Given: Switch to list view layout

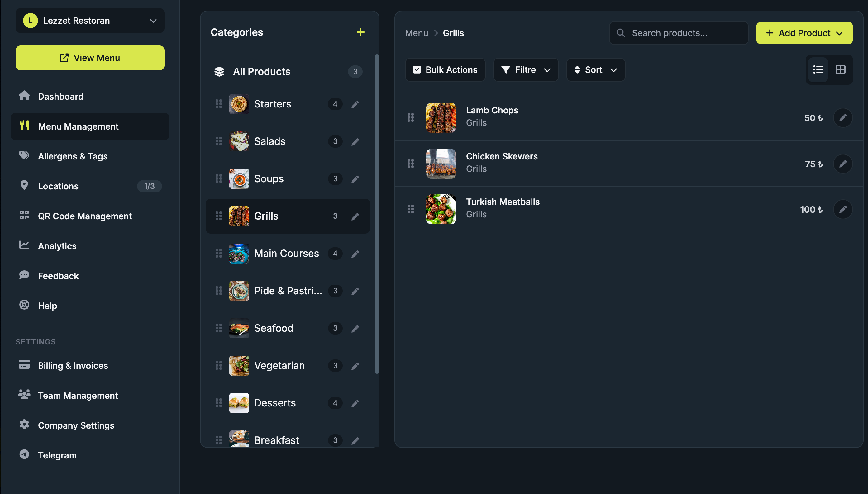Looking at the screenshot, I should pyautogui.click(x=818, y=70).
